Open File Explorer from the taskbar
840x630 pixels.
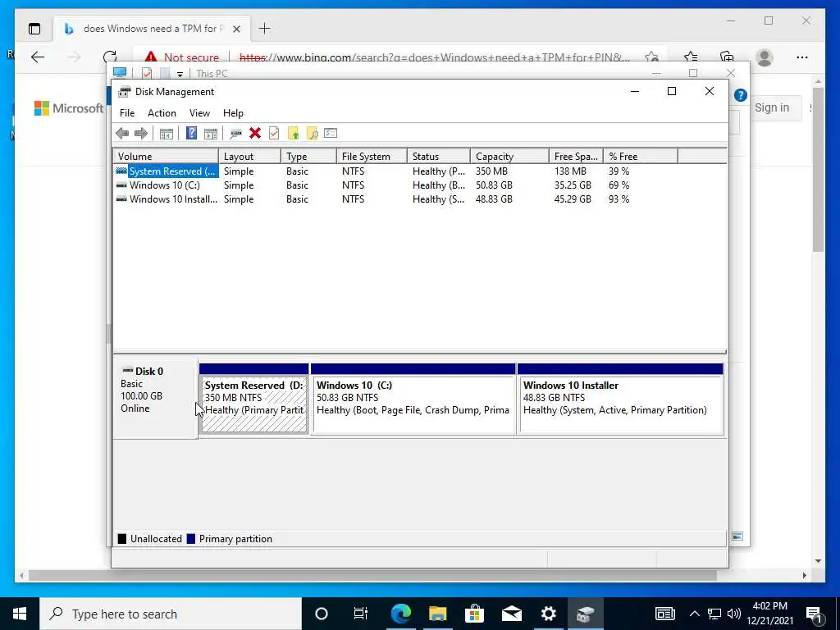pyautogui.click(x=438, y=614)
